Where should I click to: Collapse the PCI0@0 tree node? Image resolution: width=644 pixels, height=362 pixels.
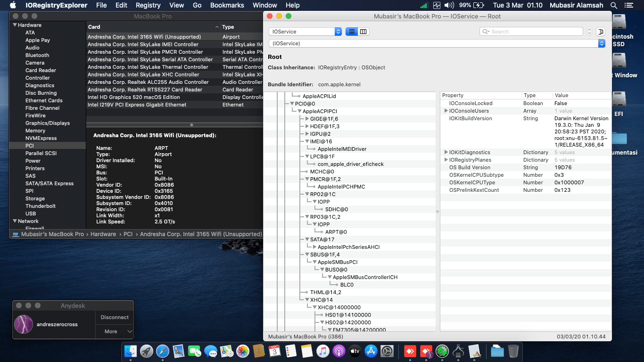point(292,104)
